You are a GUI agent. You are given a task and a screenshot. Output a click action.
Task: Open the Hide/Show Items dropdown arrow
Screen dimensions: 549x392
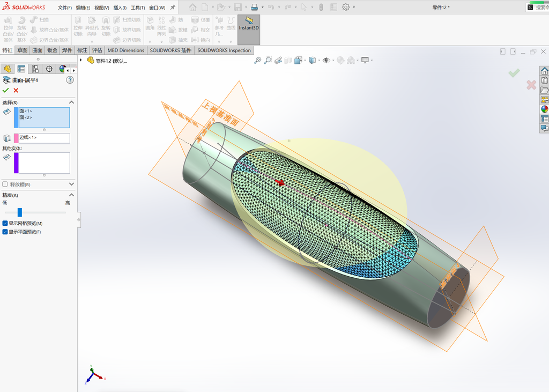coord(333,61)
